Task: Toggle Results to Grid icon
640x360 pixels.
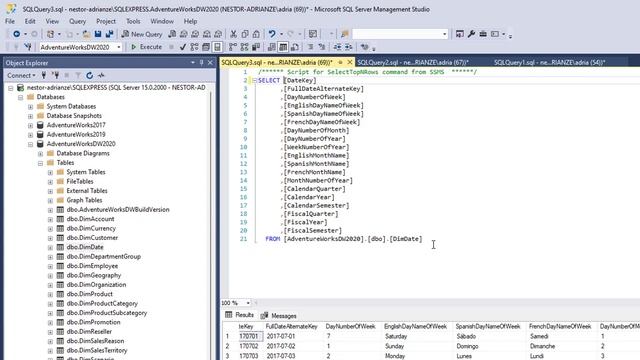Action: 283,47
